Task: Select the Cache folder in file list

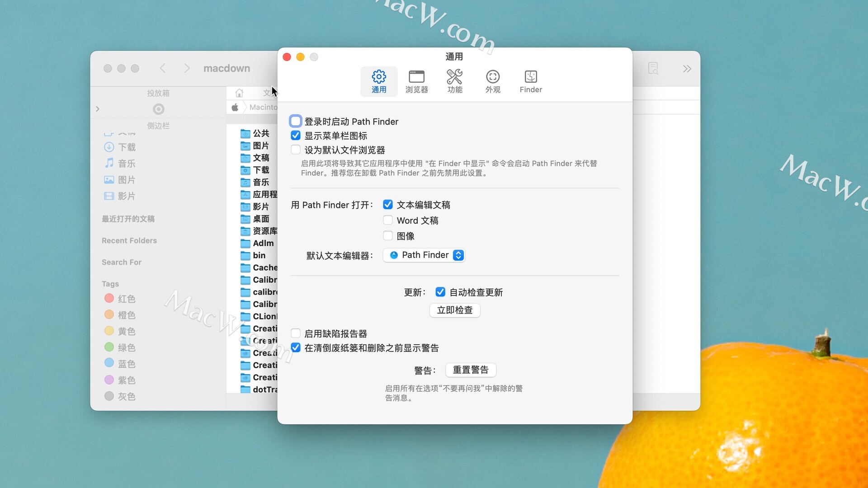Action: click(259, 267)
